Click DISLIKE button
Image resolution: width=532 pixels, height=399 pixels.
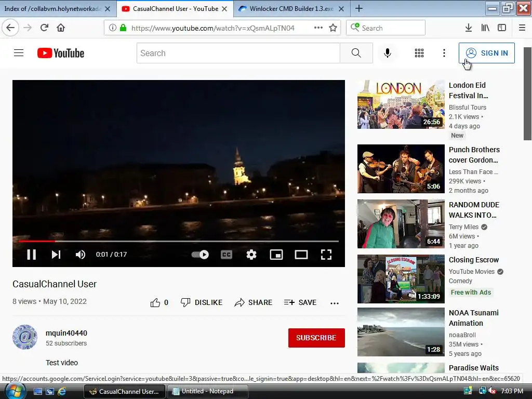click(202, 303)
